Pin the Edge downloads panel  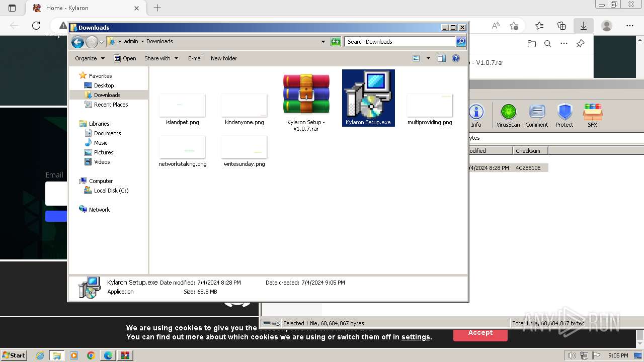580,44
